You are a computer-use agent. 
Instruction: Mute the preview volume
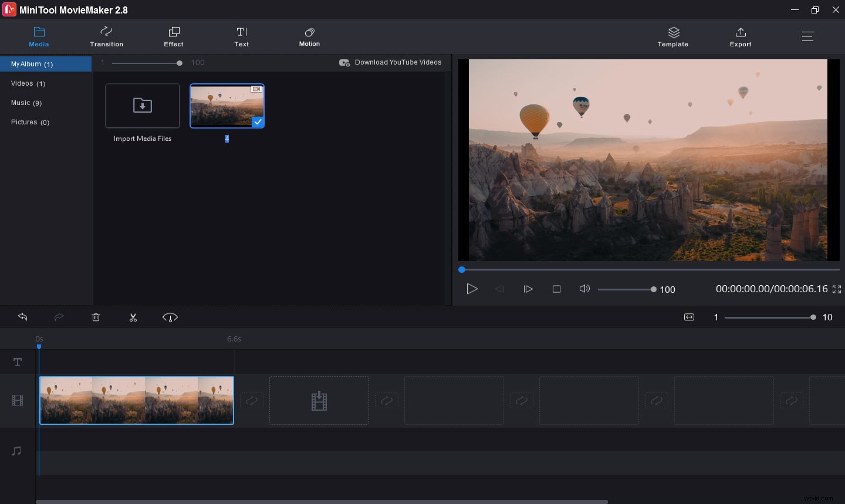click(x=584, y=289)
